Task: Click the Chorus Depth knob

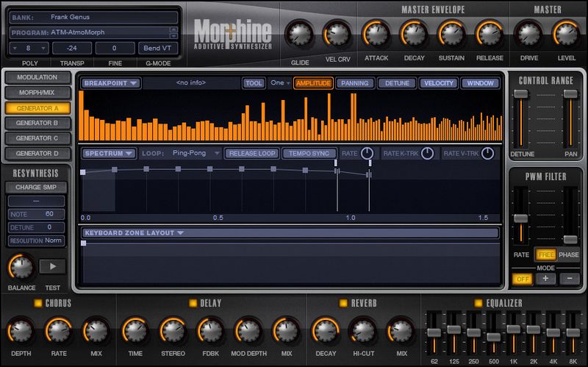Action: [21, 330]
